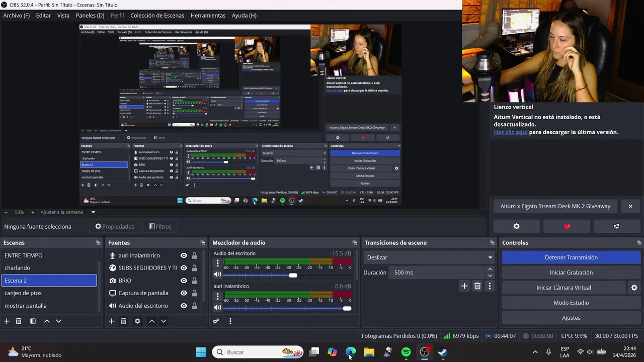644x362 pixels.
Task: Add a scene transition plus icon
Action: pos(464,286)
